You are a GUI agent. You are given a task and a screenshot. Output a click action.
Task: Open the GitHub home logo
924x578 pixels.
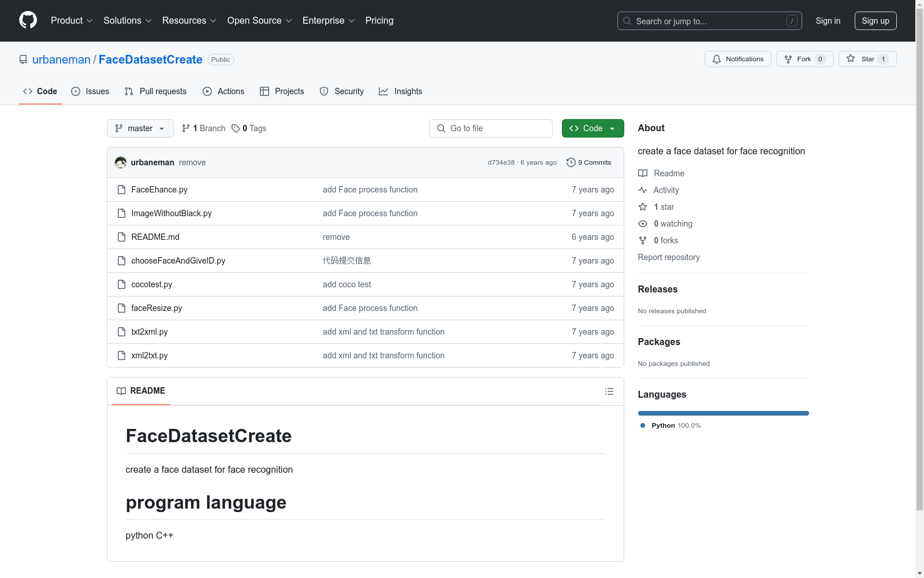pyautogui.click(x=28, y=20)
